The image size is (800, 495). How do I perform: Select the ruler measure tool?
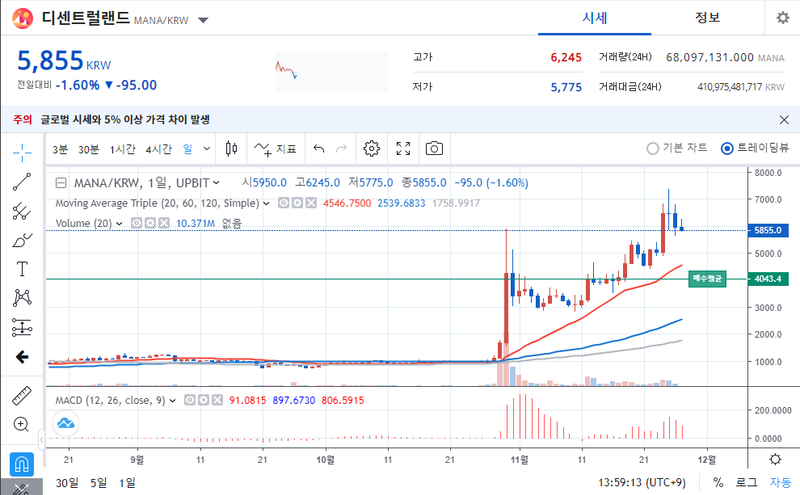pos(22,395)
